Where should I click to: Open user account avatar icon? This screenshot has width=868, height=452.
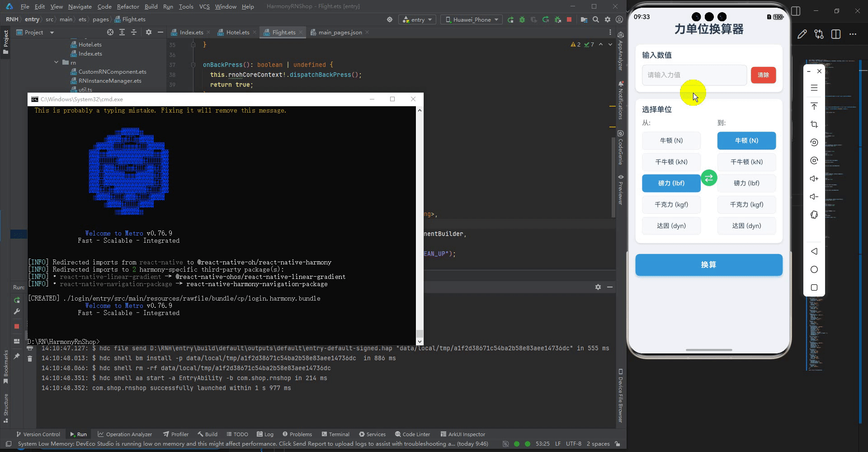[x=619, y=20]
